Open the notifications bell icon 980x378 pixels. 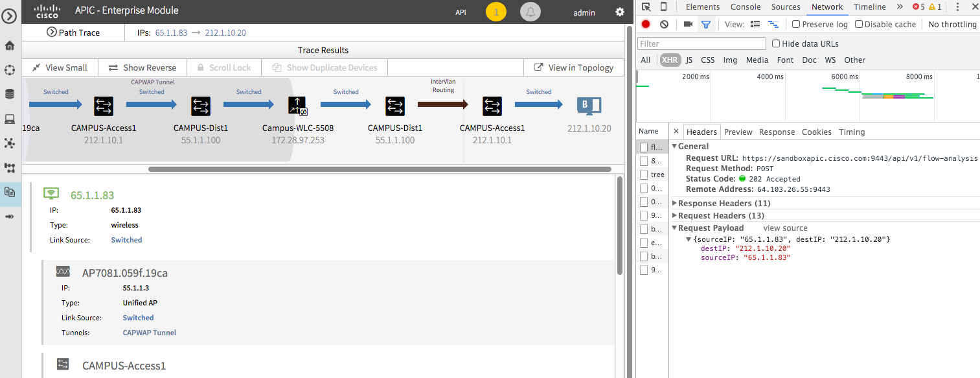[530, 12]
